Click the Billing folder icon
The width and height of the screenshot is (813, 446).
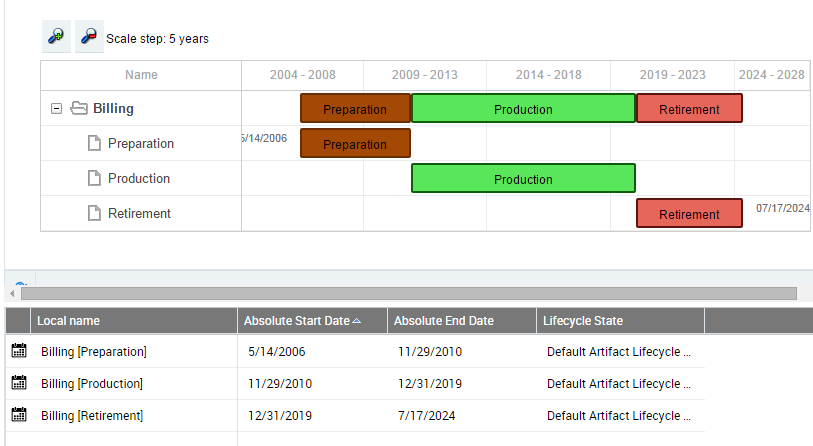click(x=78, y=109)
